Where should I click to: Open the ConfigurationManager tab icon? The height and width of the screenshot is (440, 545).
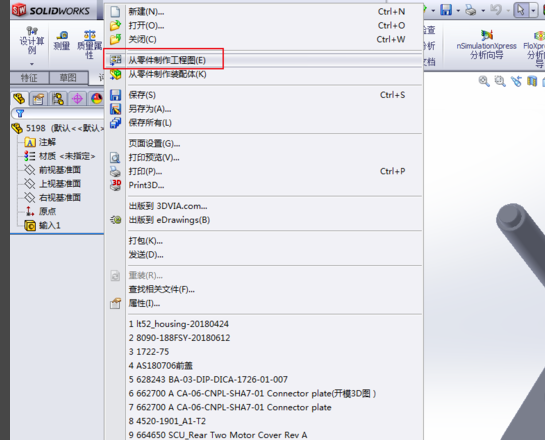coord(58,99)
